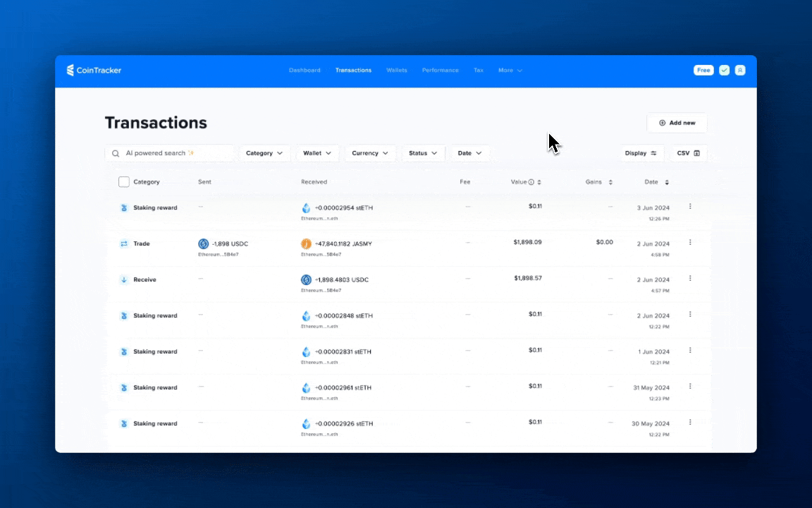Click the 31 May 2024 date cell
The width and height of the screenshot is (812, 508).
click(x=651, y=388)
